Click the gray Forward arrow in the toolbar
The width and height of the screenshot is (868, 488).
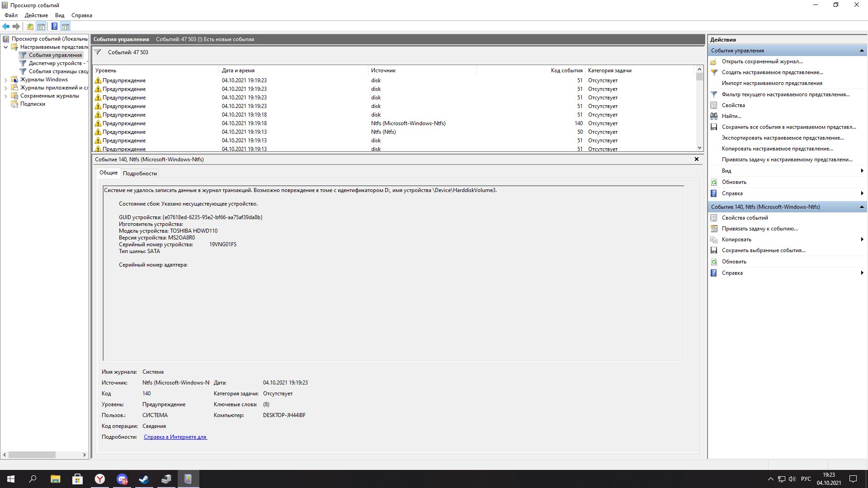(16, 26)
